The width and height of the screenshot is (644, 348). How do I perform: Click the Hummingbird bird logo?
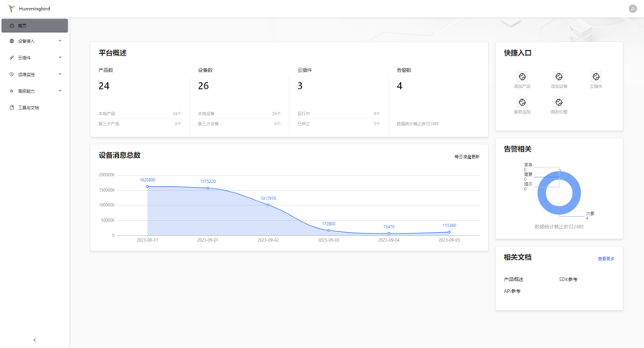pos(11,9)
